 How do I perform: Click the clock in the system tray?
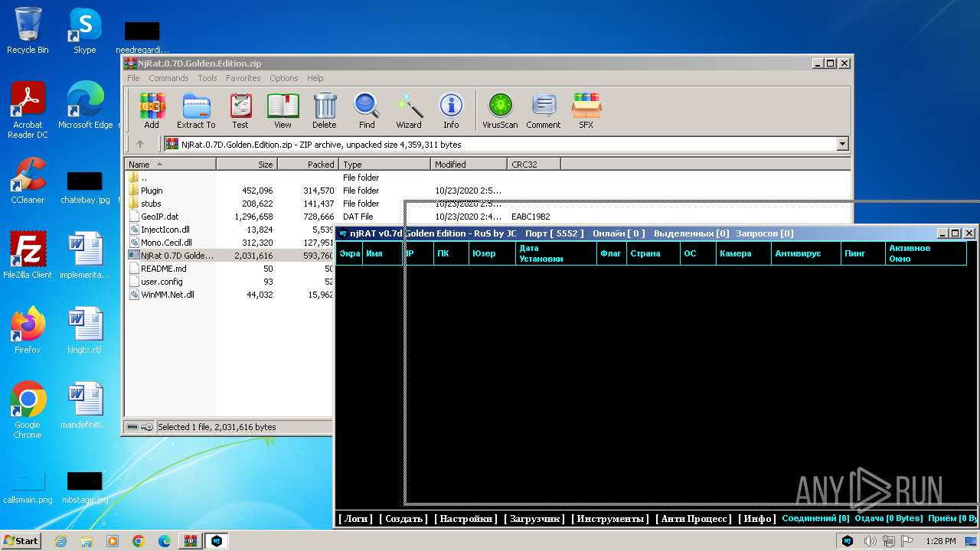pos(940,541)
